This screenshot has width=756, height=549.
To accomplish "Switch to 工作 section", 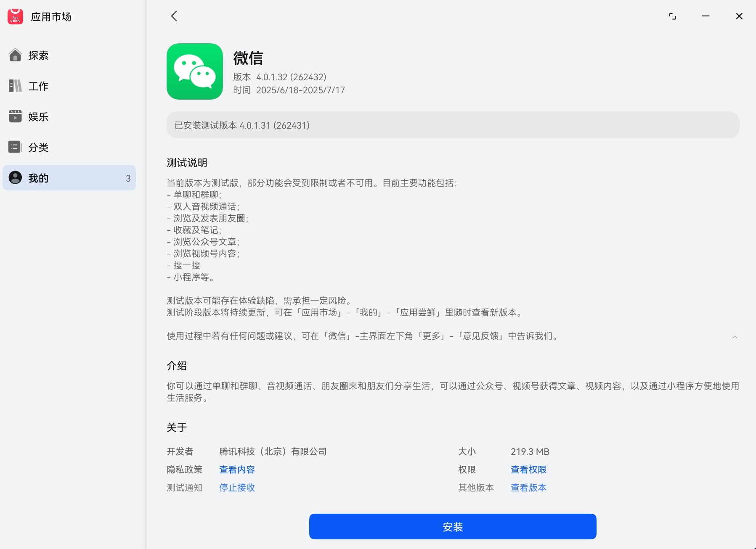I will click(38, 86).
